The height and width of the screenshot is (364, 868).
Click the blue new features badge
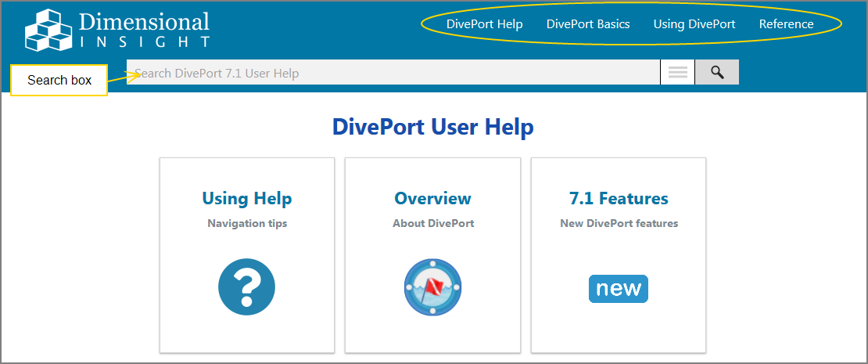[619, 289]
